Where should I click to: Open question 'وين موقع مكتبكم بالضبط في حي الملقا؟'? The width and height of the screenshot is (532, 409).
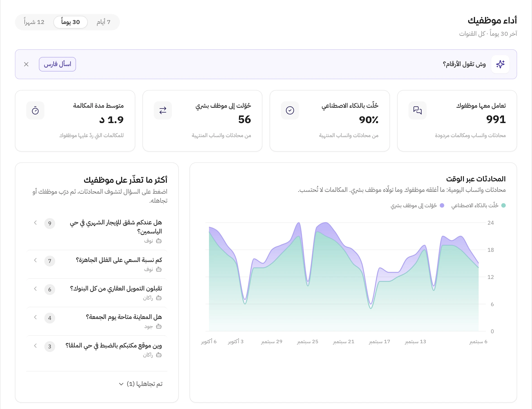tap(97, 350)
